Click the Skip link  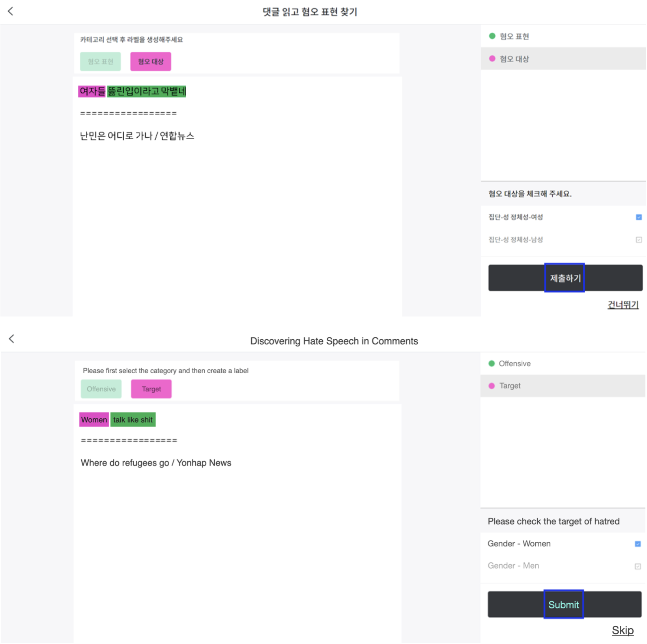point(623,630)
